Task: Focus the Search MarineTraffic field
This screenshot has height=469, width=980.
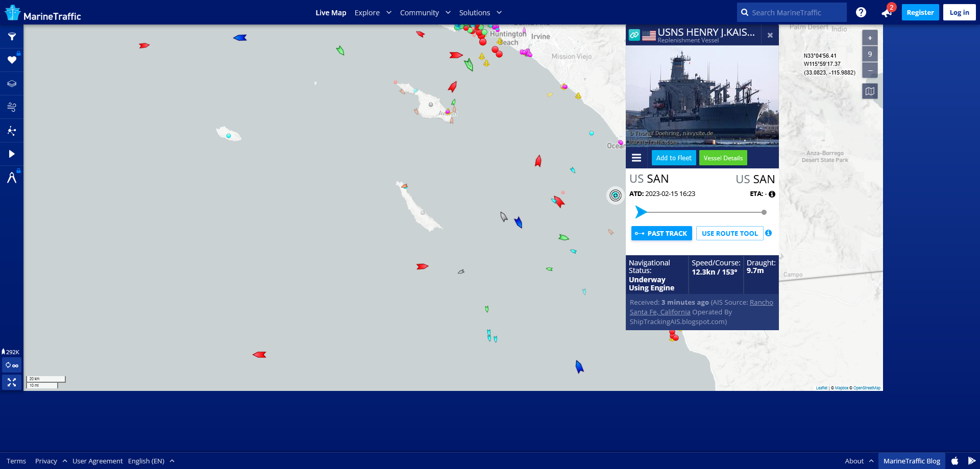Action: click(792, 12)
